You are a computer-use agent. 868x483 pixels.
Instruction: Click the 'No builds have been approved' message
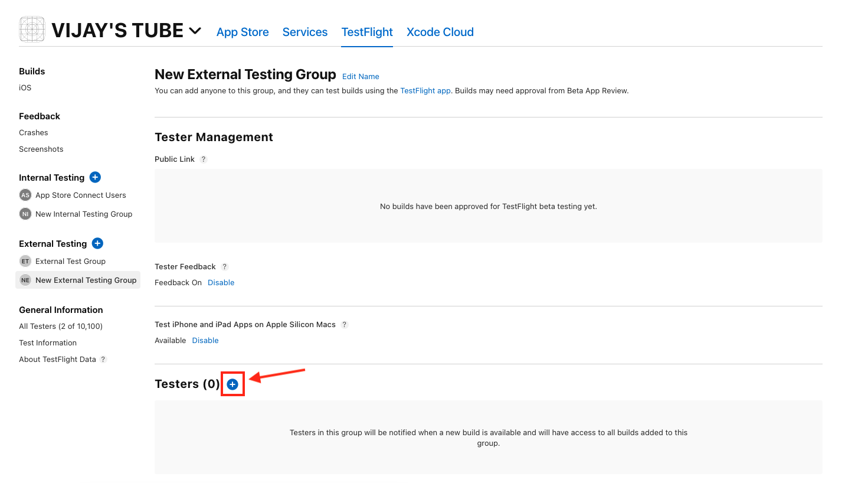click(489, 207)
